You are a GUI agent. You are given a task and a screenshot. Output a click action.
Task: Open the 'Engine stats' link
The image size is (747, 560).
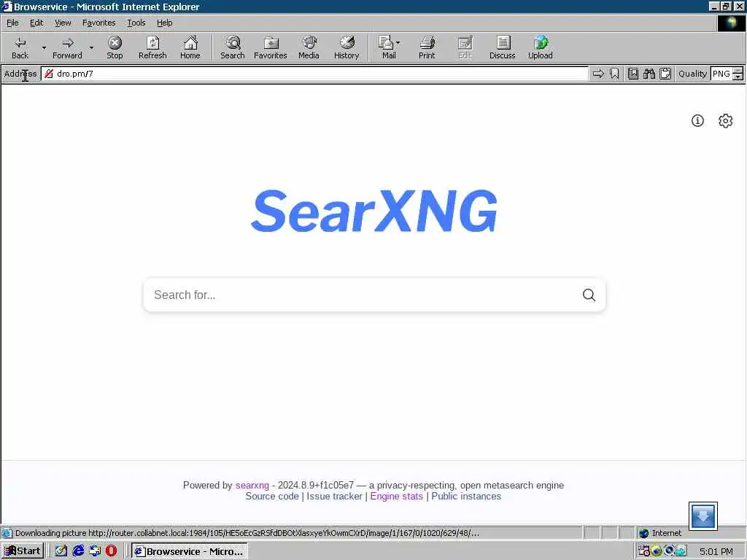[396, 496]
